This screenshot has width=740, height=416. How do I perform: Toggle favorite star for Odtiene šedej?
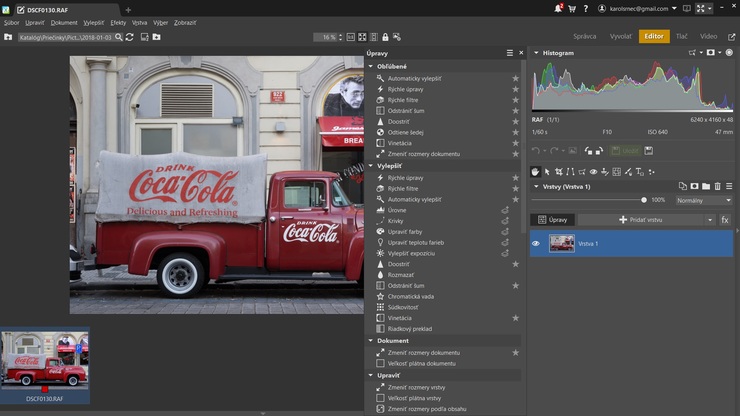(x=515, y=132)
